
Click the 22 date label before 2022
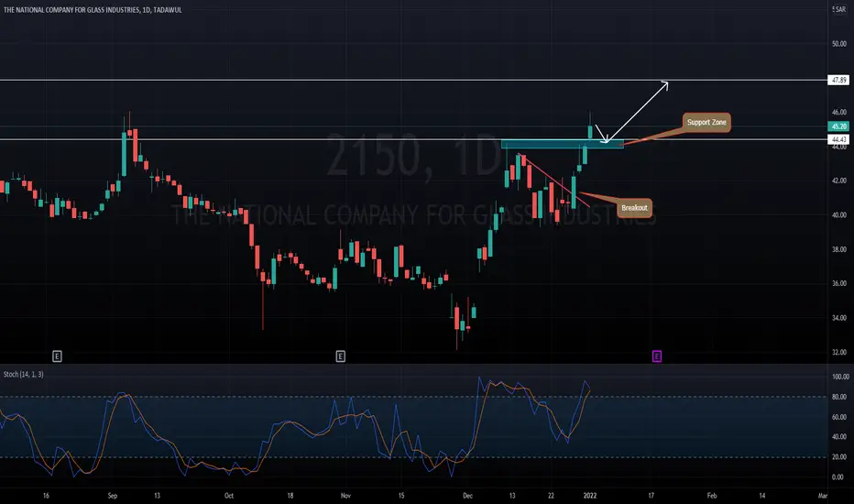(x=552, y=496)
